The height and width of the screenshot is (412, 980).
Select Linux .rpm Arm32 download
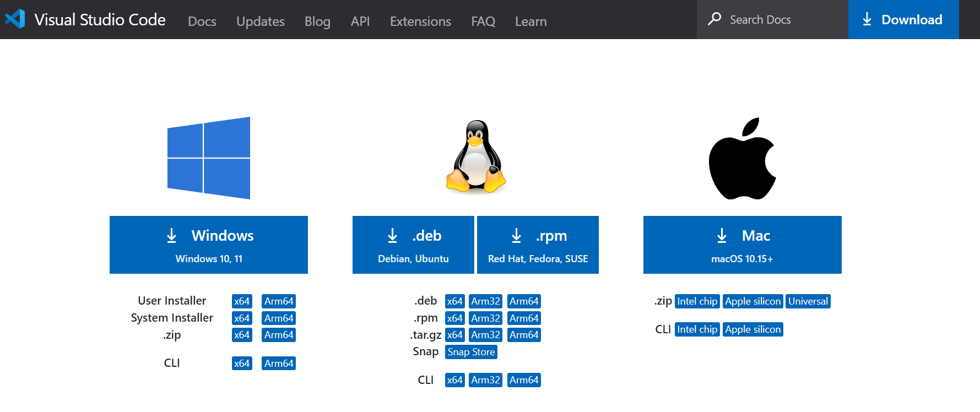pyautogui.click(x=485, y=318)
